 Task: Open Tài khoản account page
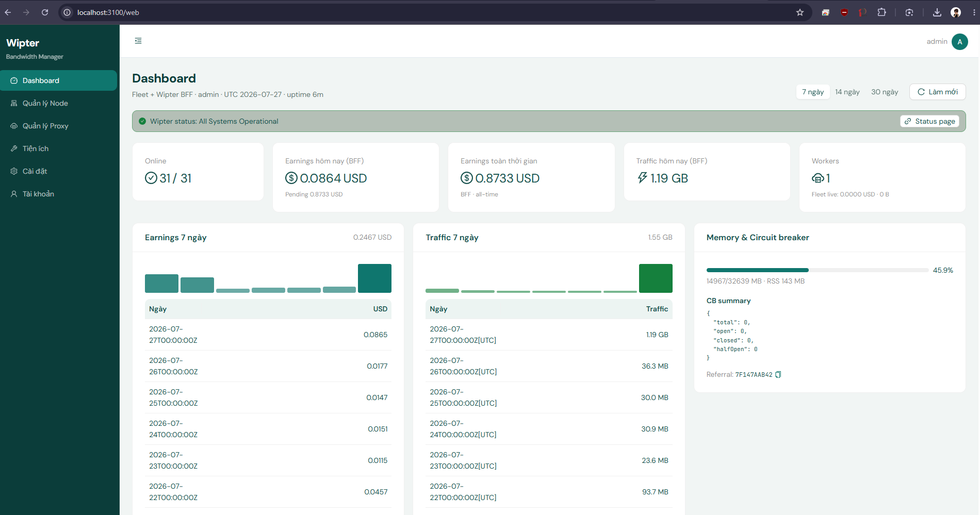pyautogui.click(x=58, y=194)
